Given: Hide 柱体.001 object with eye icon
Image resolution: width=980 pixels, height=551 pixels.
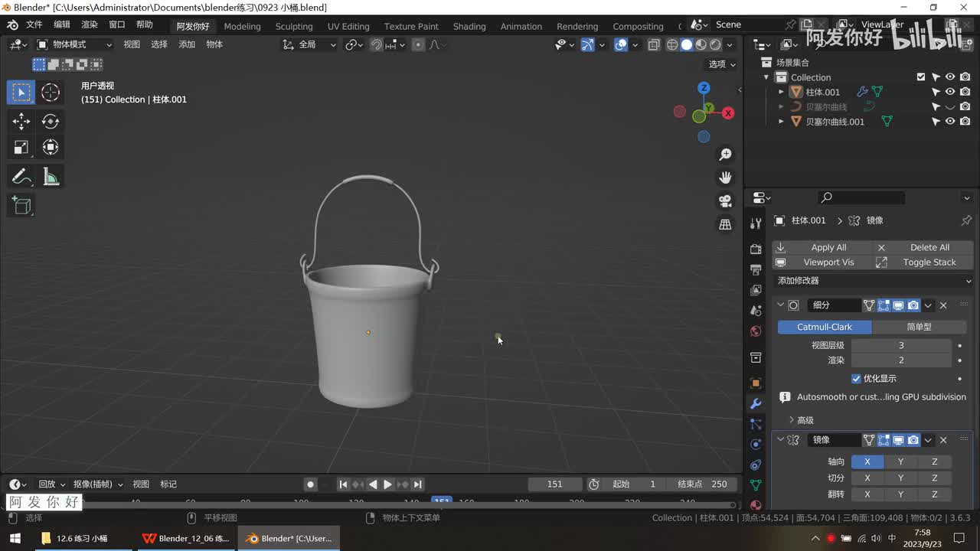Looking at the screenshot, I should (950, 92).
